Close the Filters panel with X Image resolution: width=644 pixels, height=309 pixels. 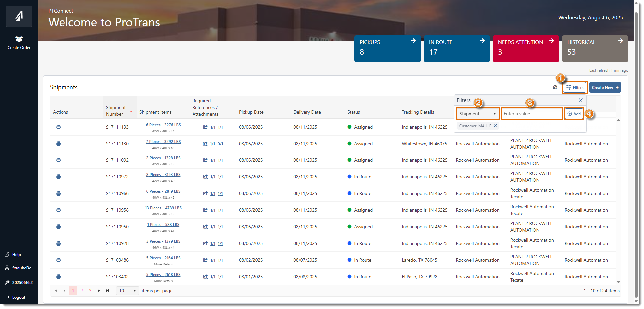(580, 100)
